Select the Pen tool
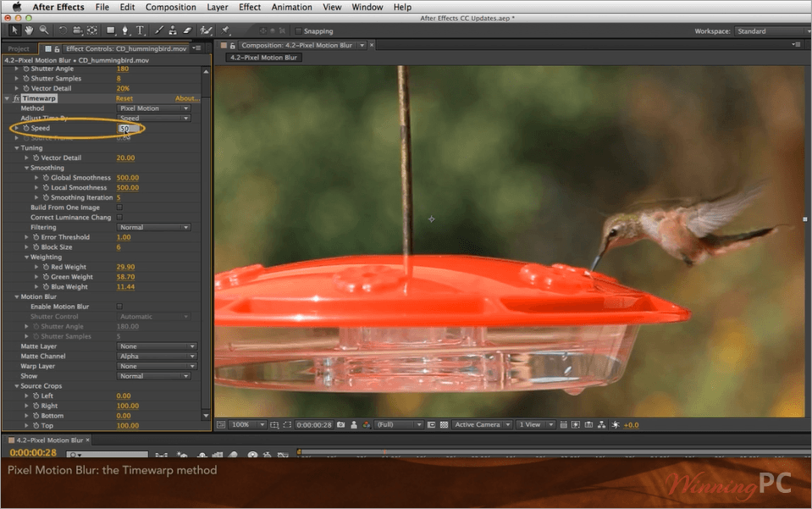 [x=124, y=30]
